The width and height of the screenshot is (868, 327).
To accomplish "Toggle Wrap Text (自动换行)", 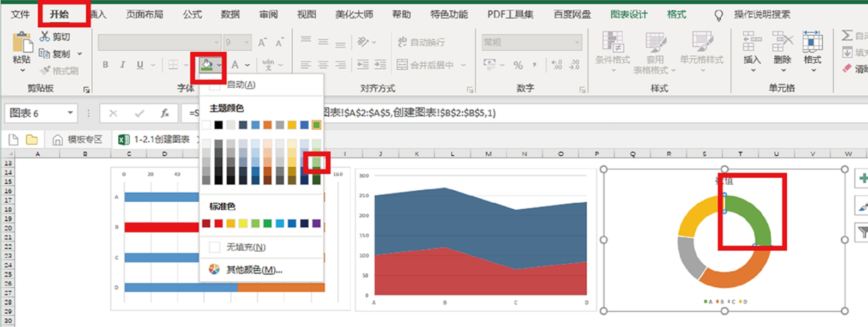I will tap(421, 42).
